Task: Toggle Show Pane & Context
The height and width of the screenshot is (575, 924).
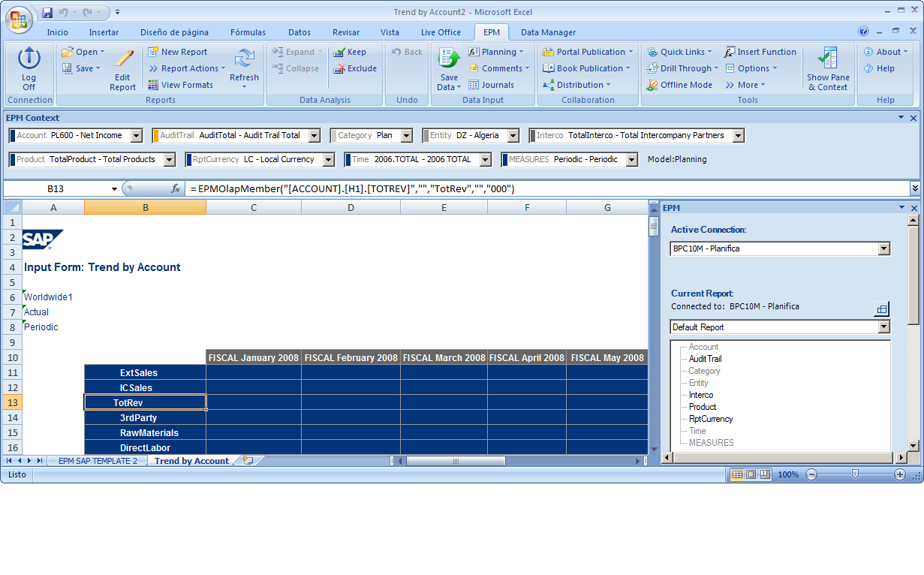Action: tap(828, 68)
